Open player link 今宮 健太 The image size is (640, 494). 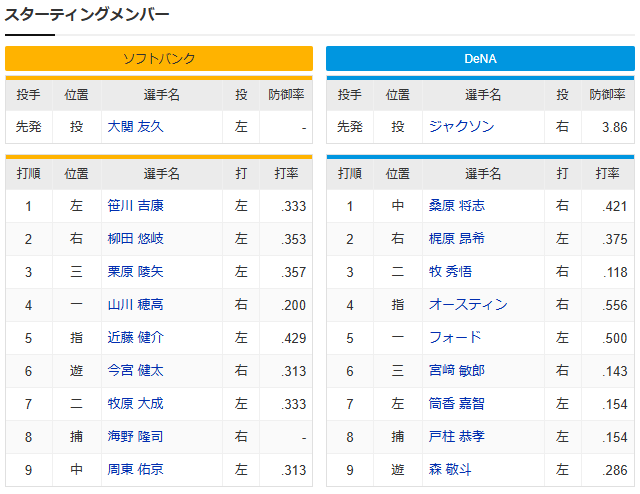pyautogui.click(x=135, y=371)
